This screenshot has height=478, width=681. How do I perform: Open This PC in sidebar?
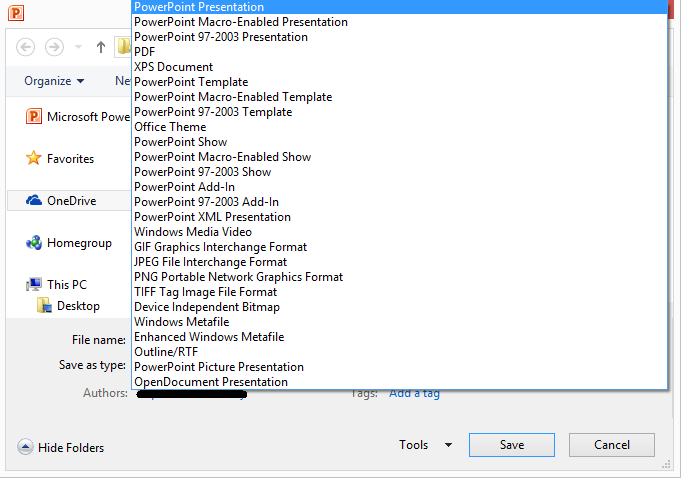tap(66, 285)
